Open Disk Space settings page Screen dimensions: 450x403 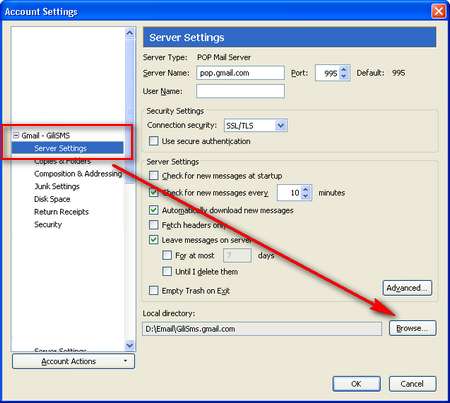point(52,199)
